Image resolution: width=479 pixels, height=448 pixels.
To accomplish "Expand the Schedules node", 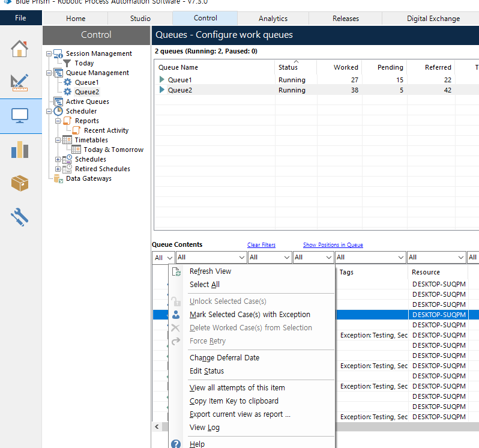I will coord(58,160).
